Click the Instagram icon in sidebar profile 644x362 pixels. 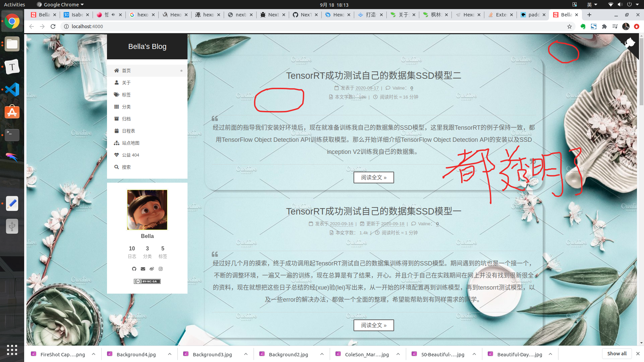click(161, 269)
